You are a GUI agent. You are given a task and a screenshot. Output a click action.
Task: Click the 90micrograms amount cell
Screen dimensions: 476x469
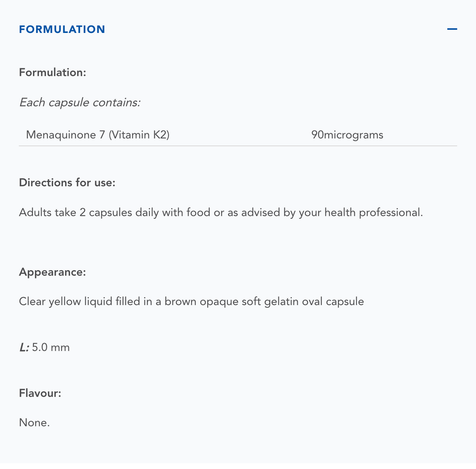(x=347, y=135)
